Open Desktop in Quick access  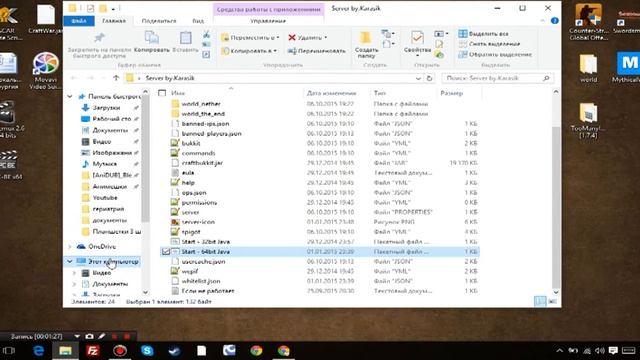[111, 119]
